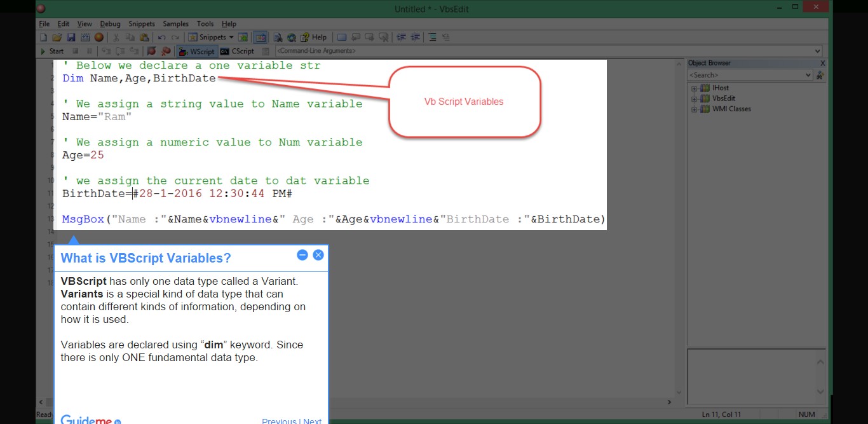Screen dimensions: 868x424
Task: Click the icon right of the Snippets arrow
Action: pyautogui.click(x=243, y=38)
